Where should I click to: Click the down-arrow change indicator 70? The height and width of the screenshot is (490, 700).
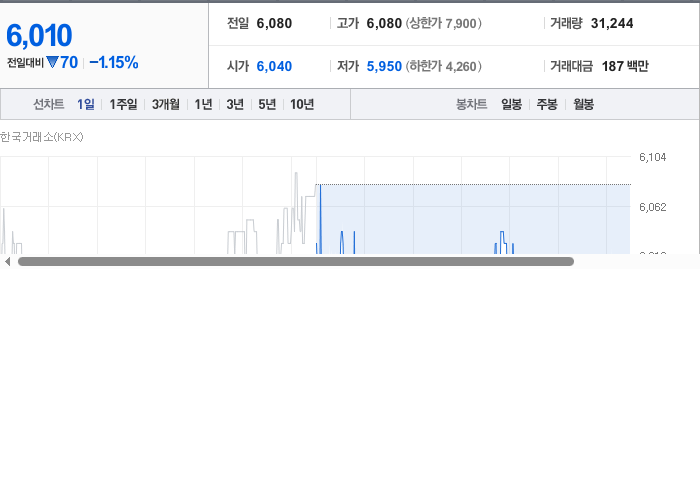62,62
